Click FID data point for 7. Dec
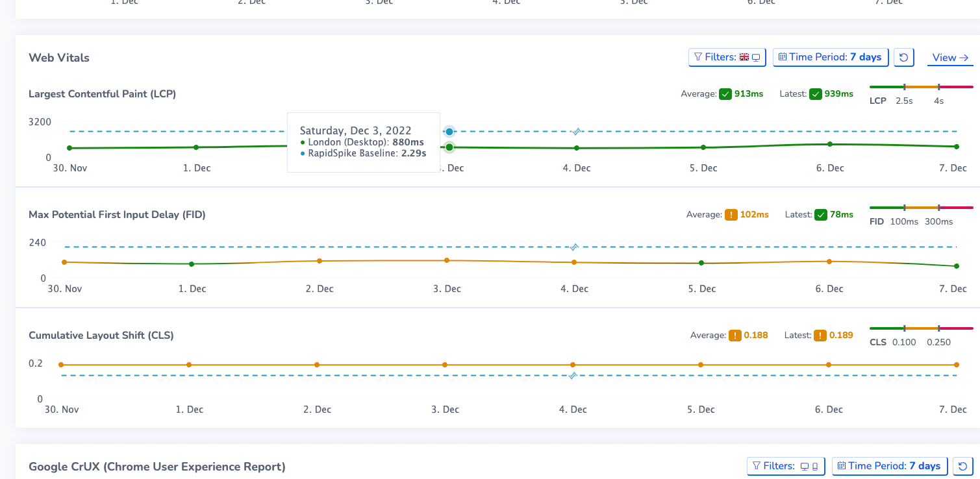Image resolution: width=980 pixels, height=479 pixels. coord(957,266)
